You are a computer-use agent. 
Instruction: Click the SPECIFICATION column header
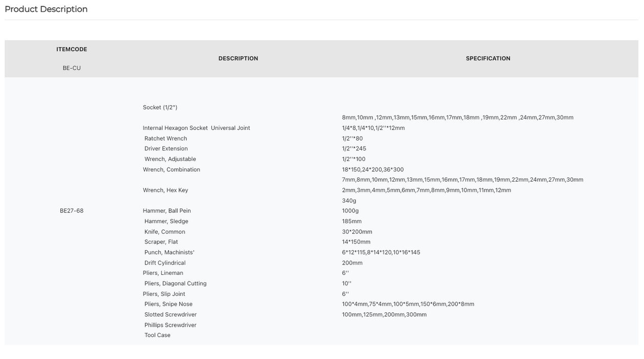coord(488,58)
